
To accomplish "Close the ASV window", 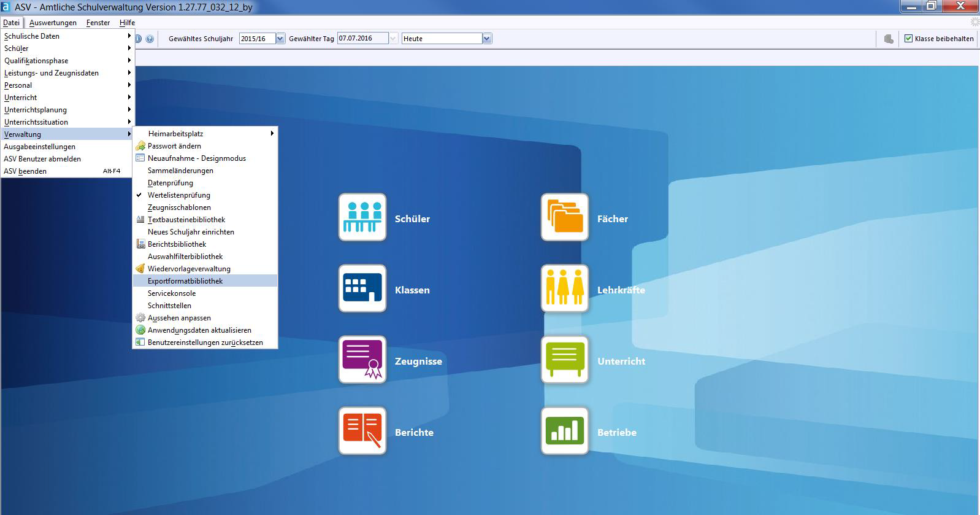I will pyautogui.click(x=960, y=6).
